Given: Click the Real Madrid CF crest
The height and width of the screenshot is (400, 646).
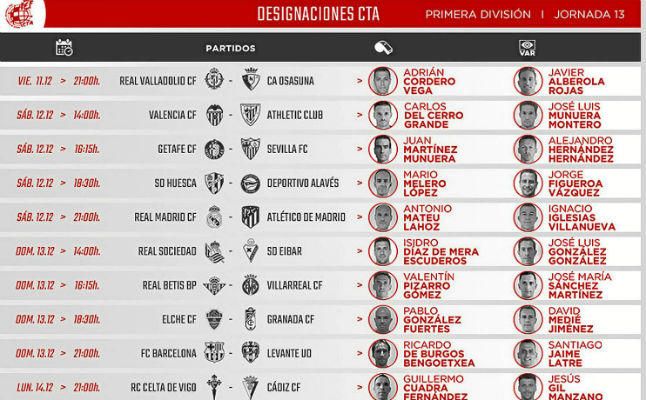Looking at the screenshot, I should (213, 217).
